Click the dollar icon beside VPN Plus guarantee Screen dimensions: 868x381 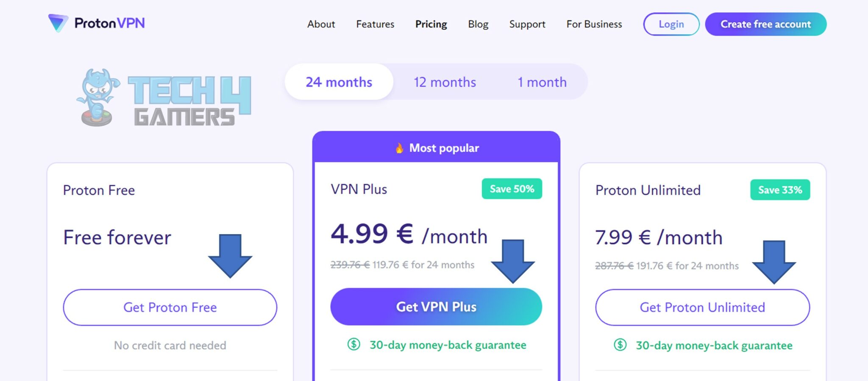tap(353, 345)
